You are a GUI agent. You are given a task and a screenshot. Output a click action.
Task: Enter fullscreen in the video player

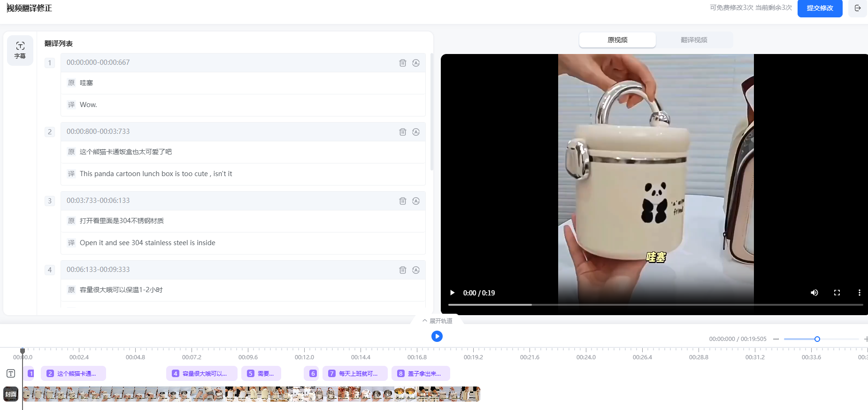coord(837,293)
